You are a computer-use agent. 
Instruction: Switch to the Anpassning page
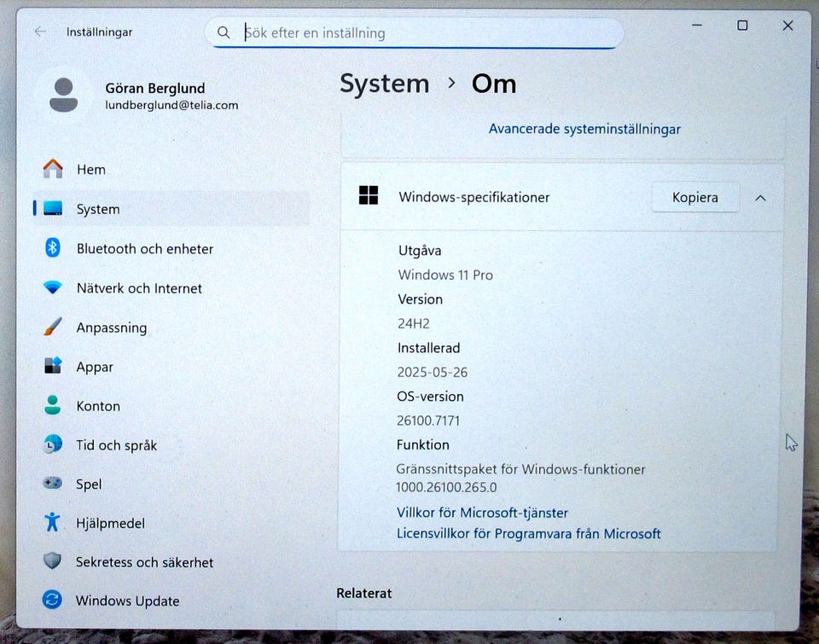pyautogui.click(x=171, y=328)
